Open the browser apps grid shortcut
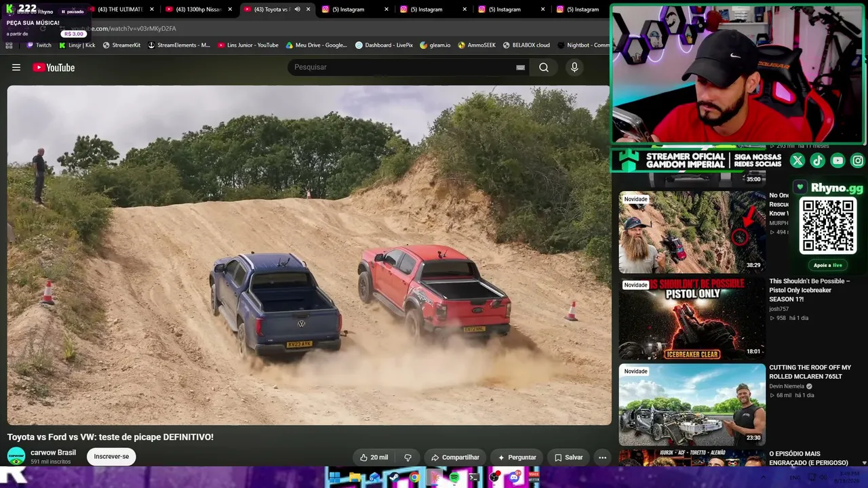Viewport: 868px width, 488px height. pos(9,45)
